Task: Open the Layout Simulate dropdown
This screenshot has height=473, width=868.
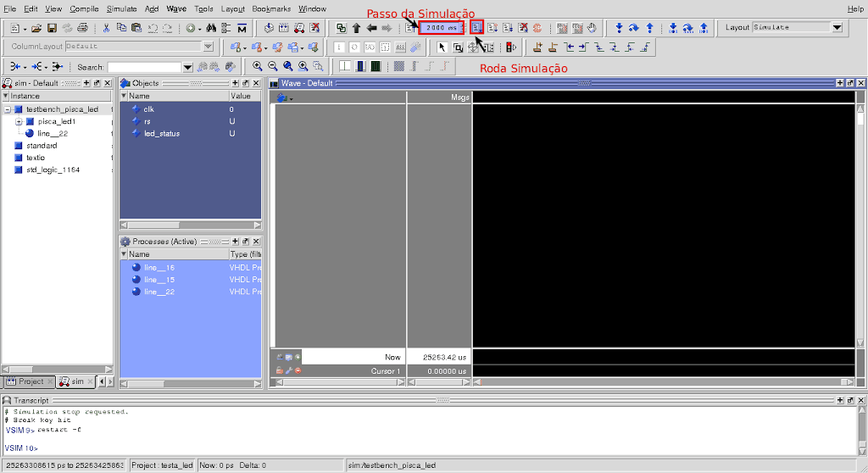Action: click(837, 27)
